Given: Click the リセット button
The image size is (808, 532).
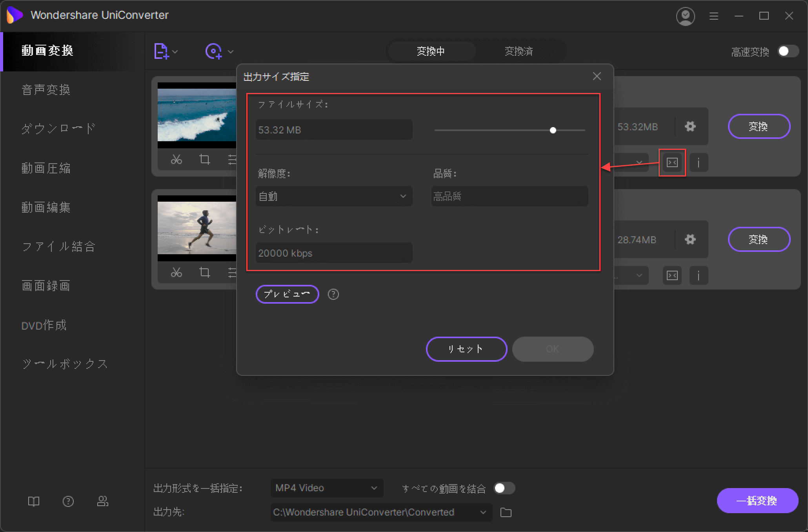Looking at the screenshot, I should coord(466,349).
